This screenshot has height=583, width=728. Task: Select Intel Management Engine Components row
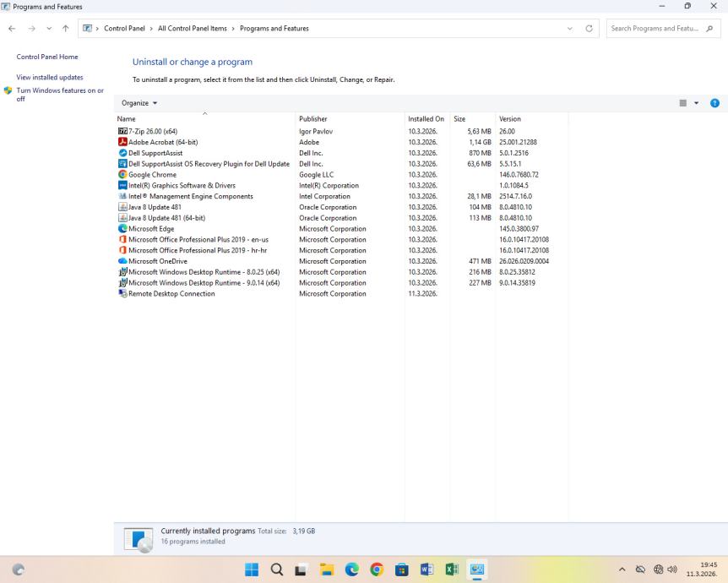(341, 197)
